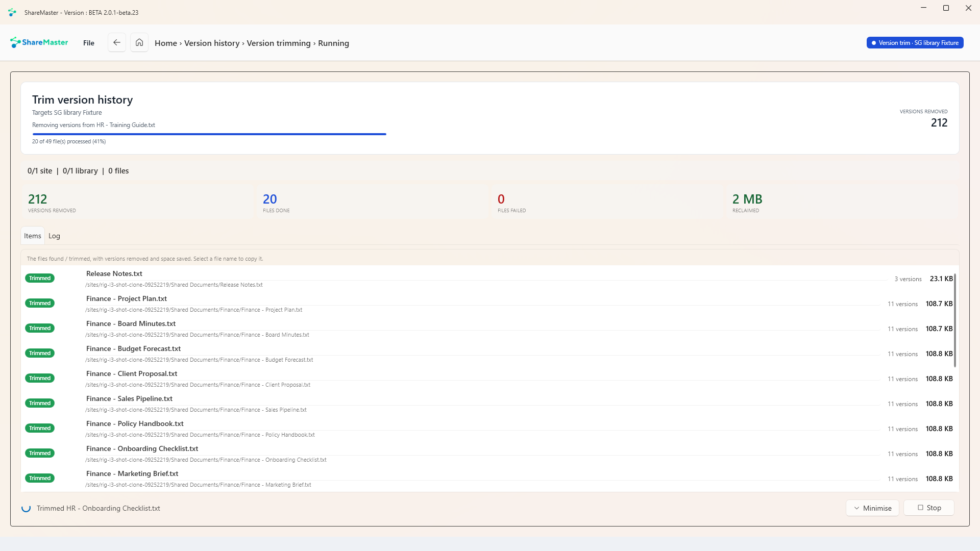Select file name Finance - Marketing Brief.txt
980x551 pixels.
[132, 473]
